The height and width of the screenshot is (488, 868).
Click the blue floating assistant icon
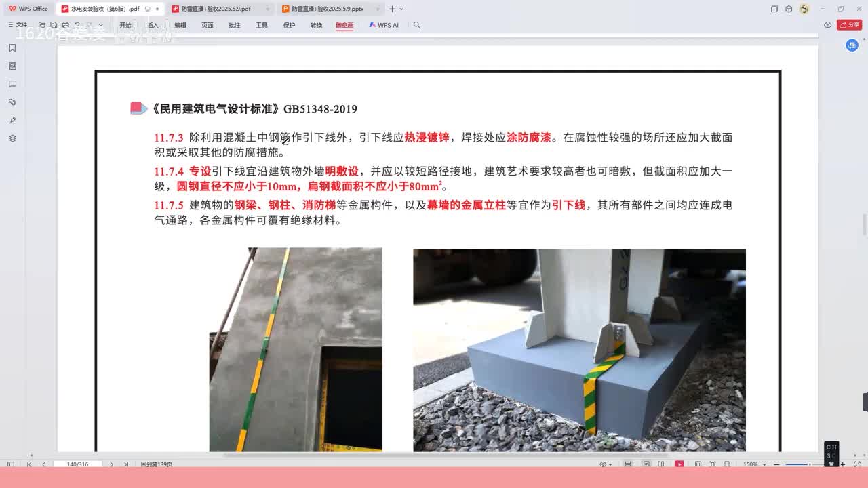tap(852, 45)
